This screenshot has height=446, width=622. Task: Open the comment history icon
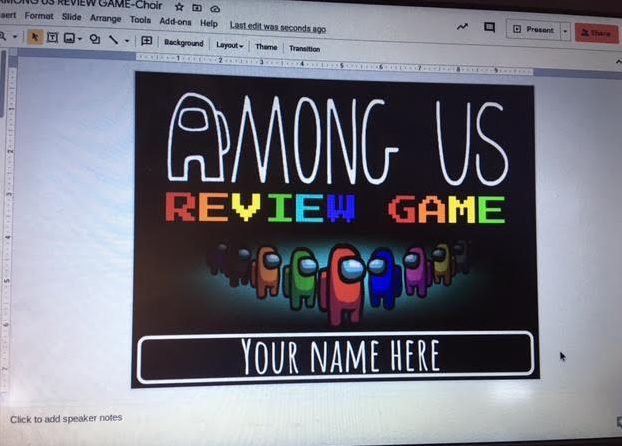tap(489, 27)
